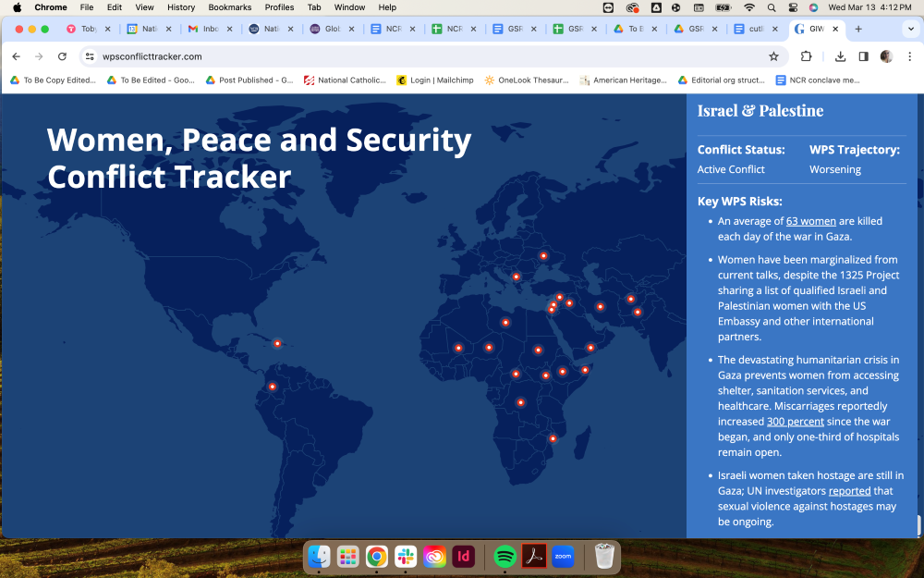Select the Mozambique conflict marker on map

point(553,438)
